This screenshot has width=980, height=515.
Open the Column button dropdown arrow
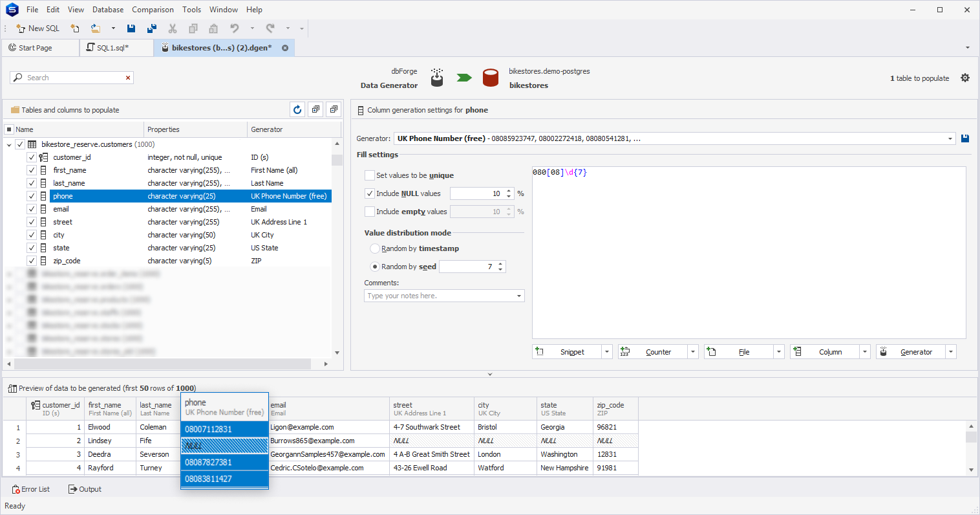click(x=864, y=352)
